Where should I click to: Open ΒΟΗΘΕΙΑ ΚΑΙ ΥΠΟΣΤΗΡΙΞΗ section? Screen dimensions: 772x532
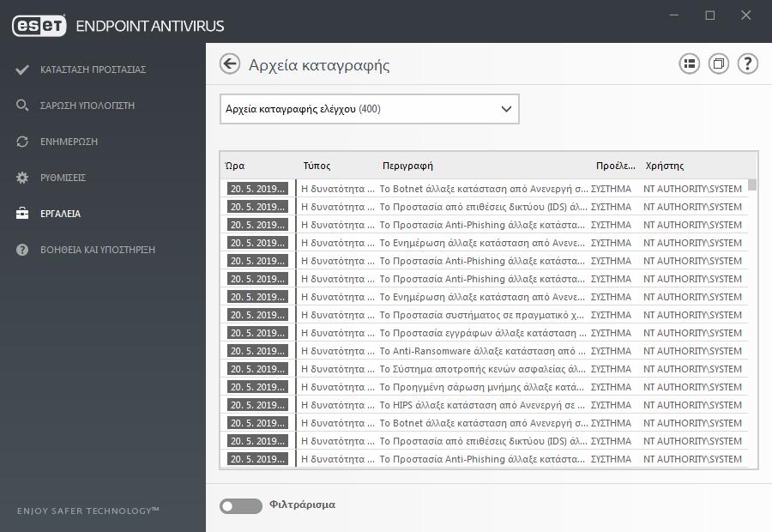[x=98, y=250]
